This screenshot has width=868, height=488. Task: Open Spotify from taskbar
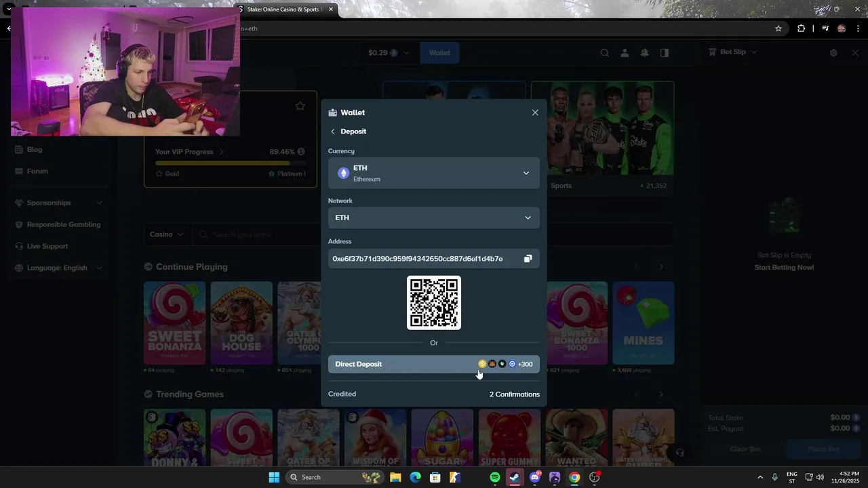click(x=495, y=477)
